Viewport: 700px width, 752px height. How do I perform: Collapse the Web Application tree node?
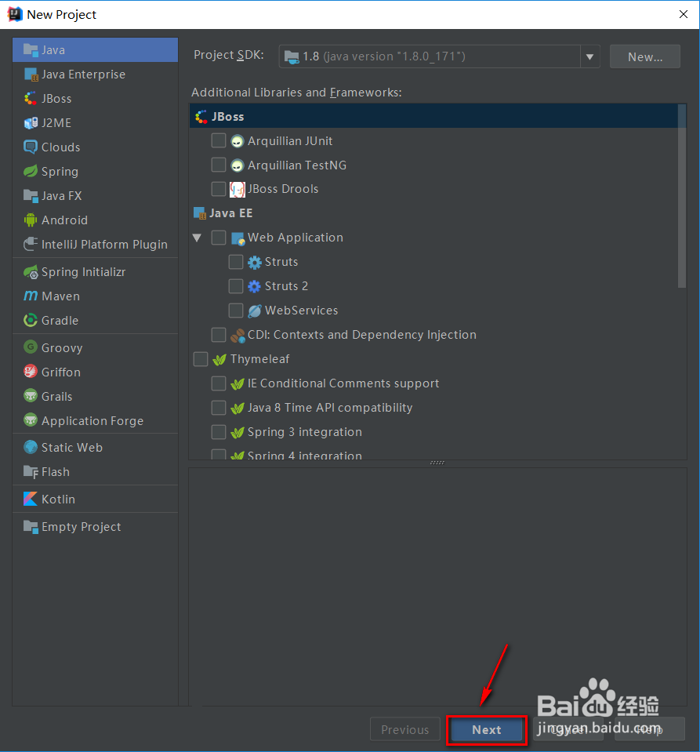pos(197,238)
